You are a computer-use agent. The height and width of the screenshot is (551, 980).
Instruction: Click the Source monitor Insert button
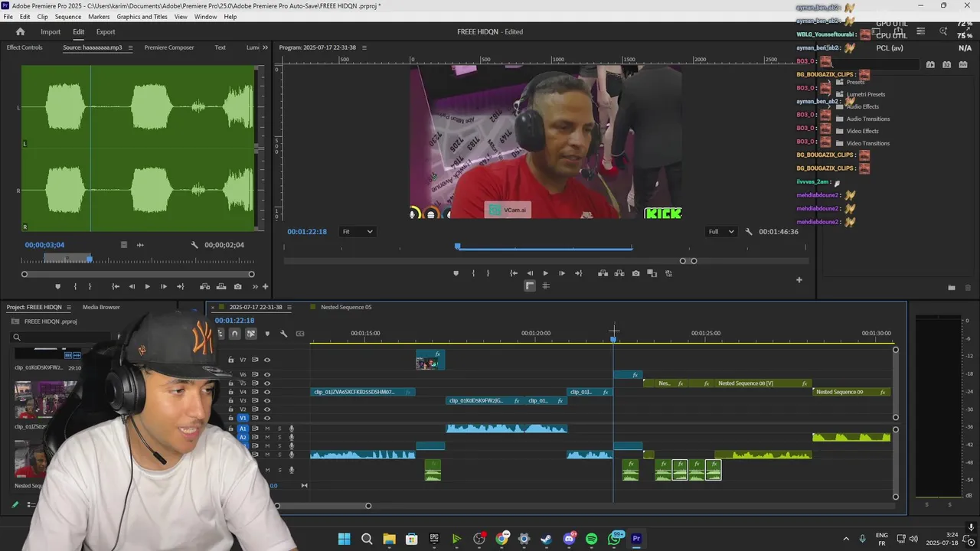(204, 286)
